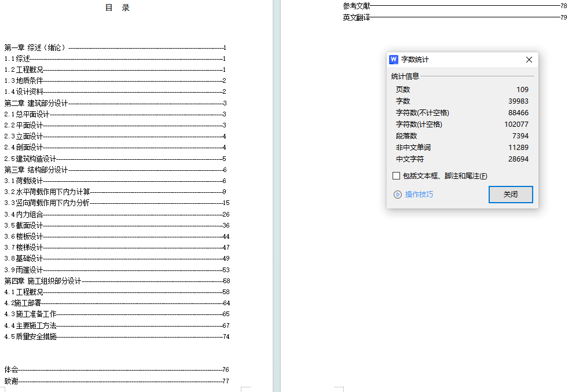The image size is (572, 392).
Task: Click the play icon beside 操作技巧
Action: [x=397, y=195]
